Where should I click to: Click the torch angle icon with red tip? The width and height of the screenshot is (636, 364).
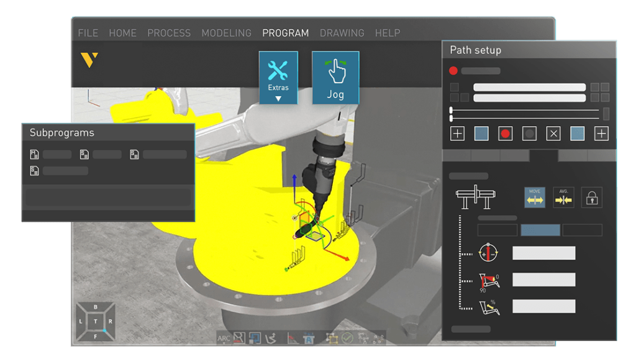(x=293, y=338)
